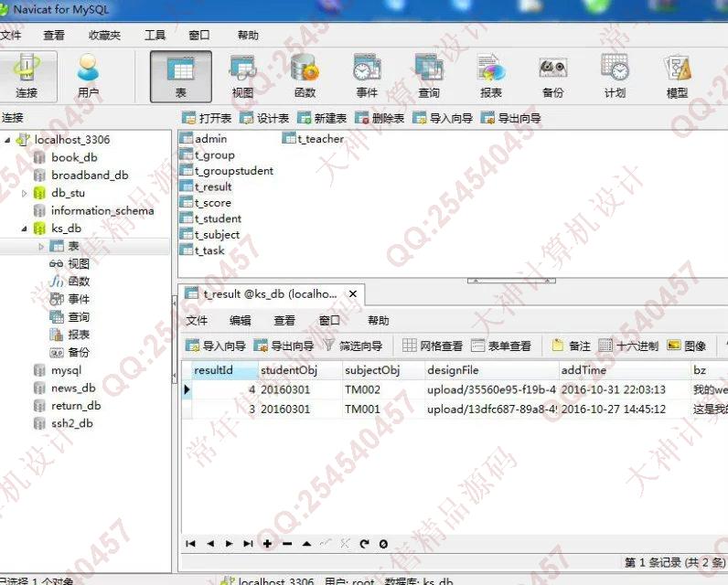This screenshot has width=728, height=585.
Task: Click the resultId column header
Action: 224,370
